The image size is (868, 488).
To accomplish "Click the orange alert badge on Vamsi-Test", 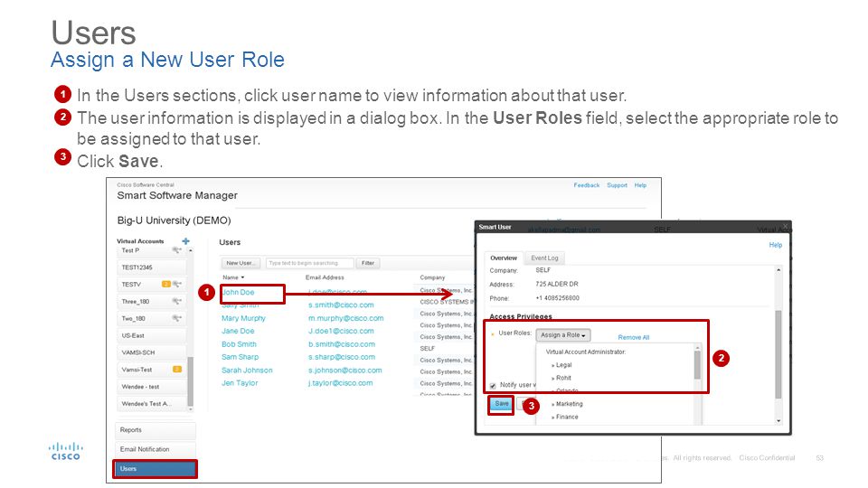I will click(177, 370).
